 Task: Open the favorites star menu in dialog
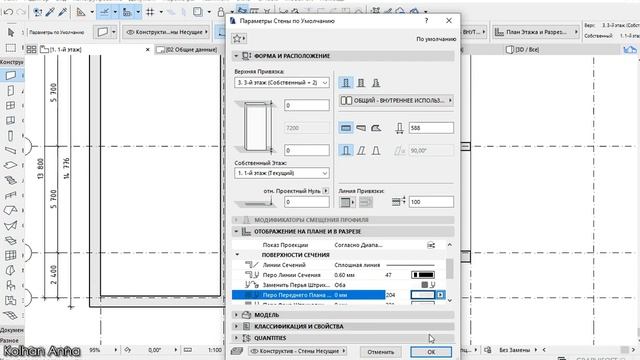239,38
